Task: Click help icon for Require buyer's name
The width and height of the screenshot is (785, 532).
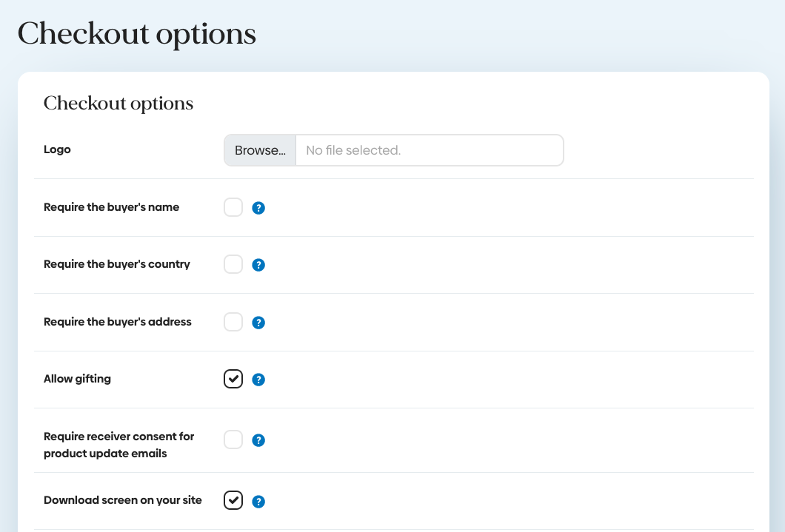Action: (x=258, y=208)
